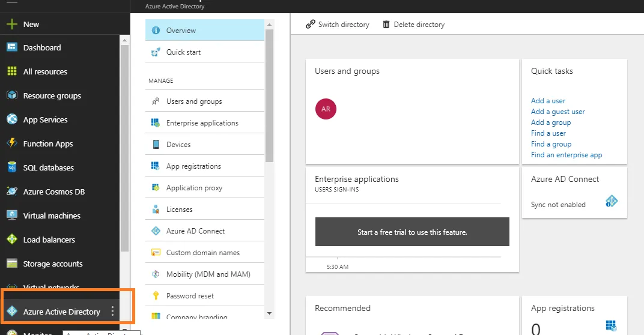
Task: Click the Licenses person icon
Action: tap(156, 210)
